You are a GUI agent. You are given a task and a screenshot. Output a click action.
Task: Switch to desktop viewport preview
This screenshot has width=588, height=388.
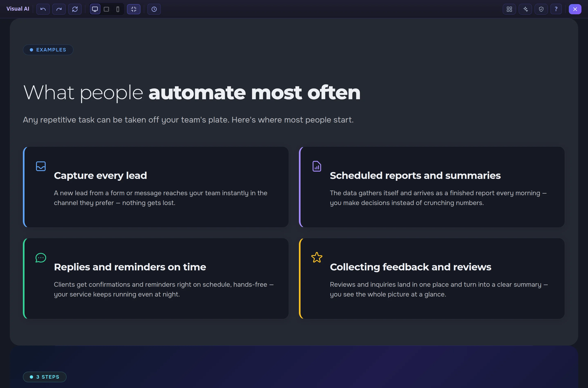[95, 9]
